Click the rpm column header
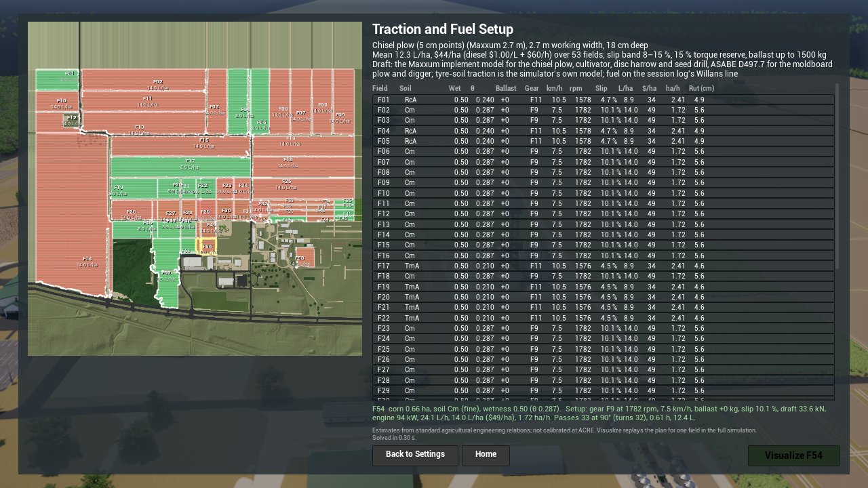This screenshot has width=868, height=488. pyautogui.click(x=576, y=88)
